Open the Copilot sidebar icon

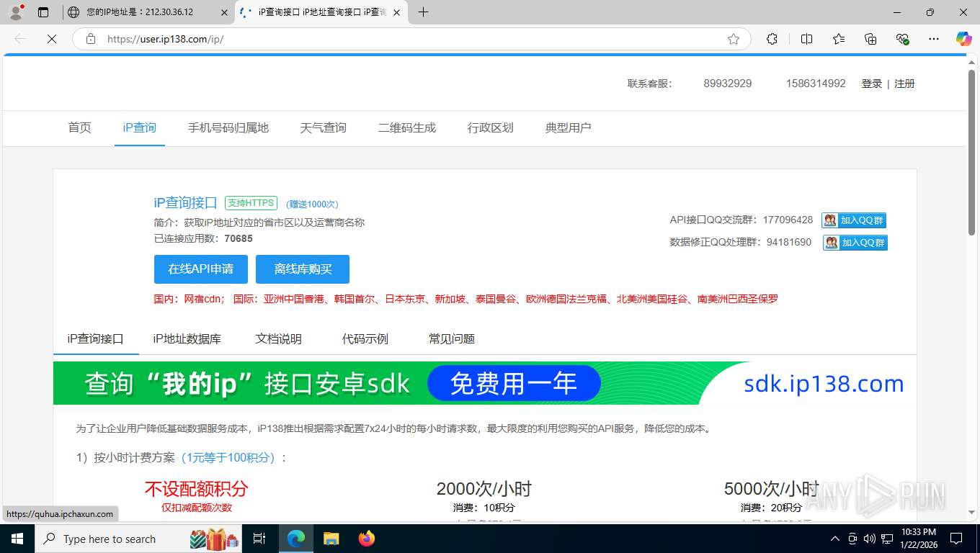click(x=964, y=39)
